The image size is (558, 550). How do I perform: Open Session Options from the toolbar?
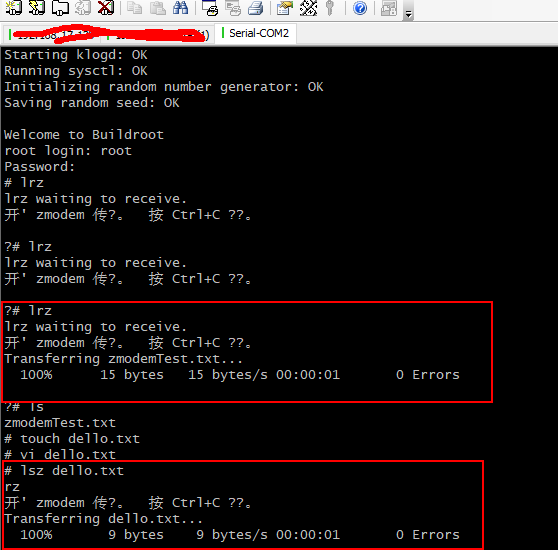[x=285, y=8]
